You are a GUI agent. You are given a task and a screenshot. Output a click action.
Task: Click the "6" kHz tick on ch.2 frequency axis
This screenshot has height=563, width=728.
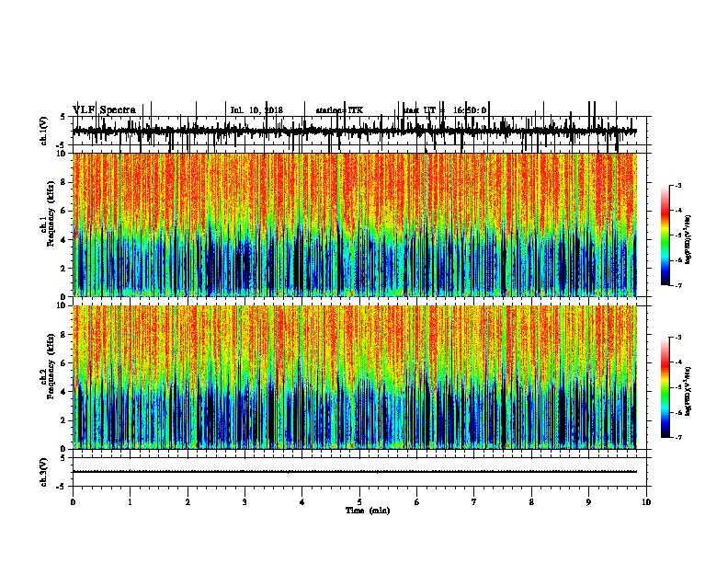63,363
